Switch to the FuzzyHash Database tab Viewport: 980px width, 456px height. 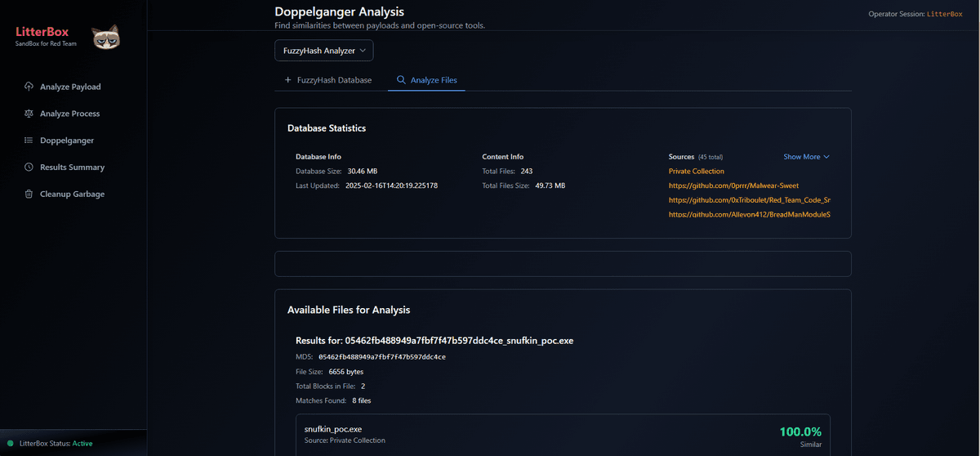point(327,80)
